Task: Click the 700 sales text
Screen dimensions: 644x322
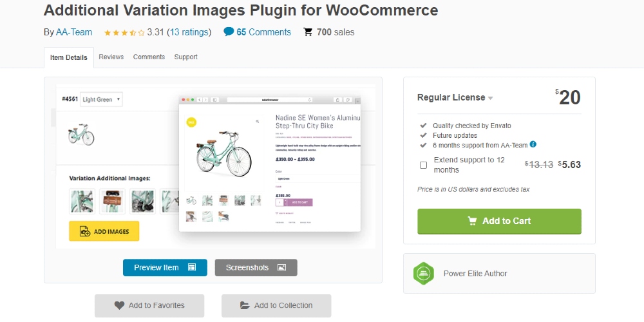Action: (336, 32)
